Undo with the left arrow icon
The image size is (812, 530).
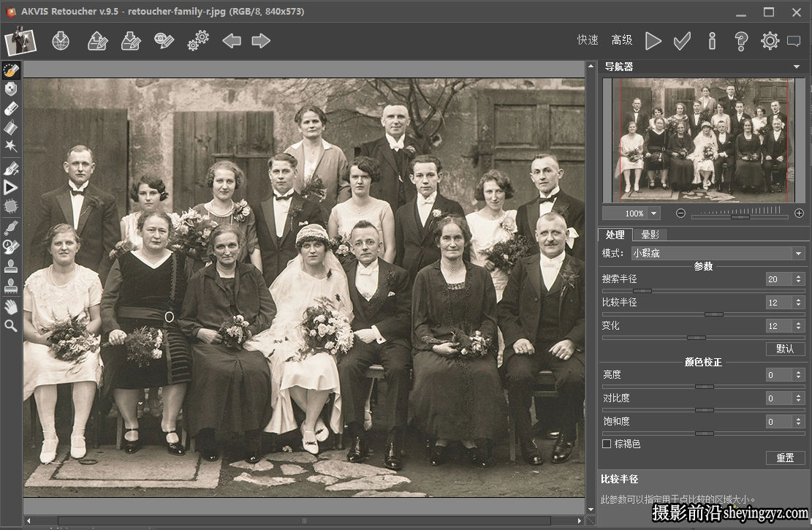click(x=232, y=41)
